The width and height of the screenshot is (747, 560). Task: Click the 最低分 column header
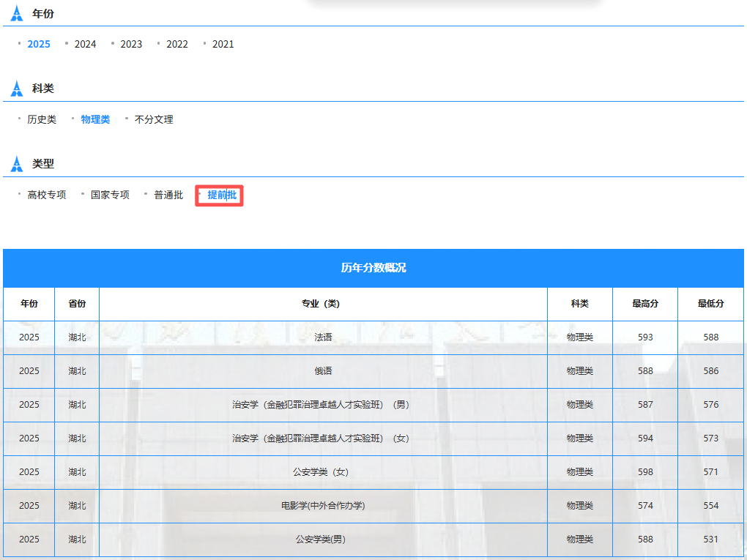[711, 304]
